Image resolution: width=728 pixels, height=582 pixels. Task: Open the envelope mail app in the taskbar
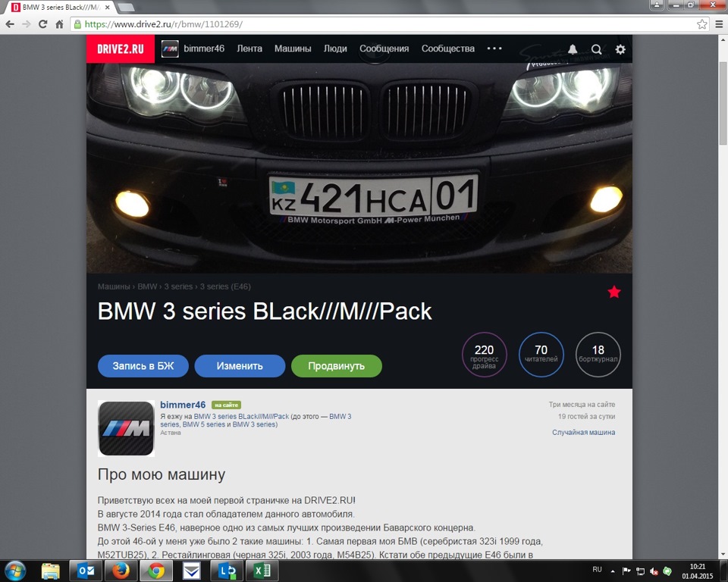191,571
